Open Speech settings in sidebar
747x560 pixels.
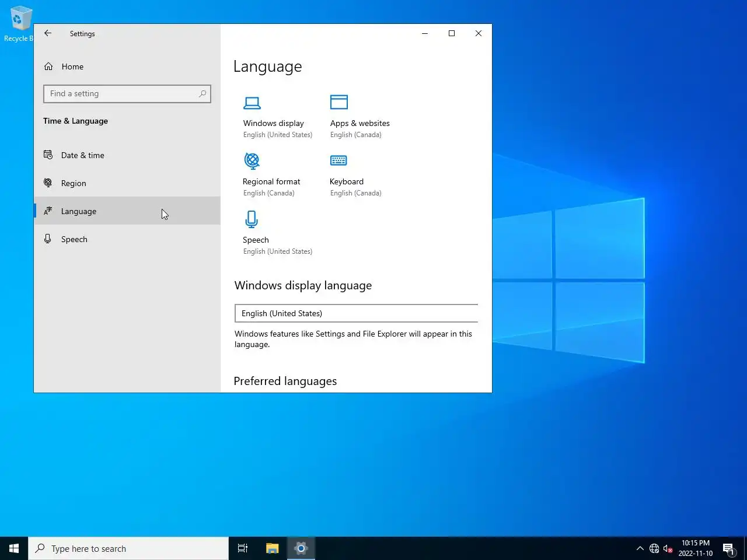127,239
